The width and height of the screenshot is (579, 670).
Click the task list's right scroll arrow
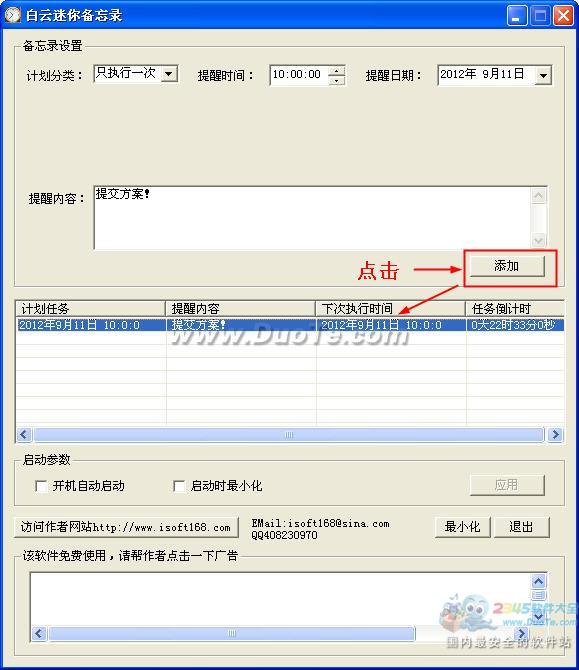point(555,435)
